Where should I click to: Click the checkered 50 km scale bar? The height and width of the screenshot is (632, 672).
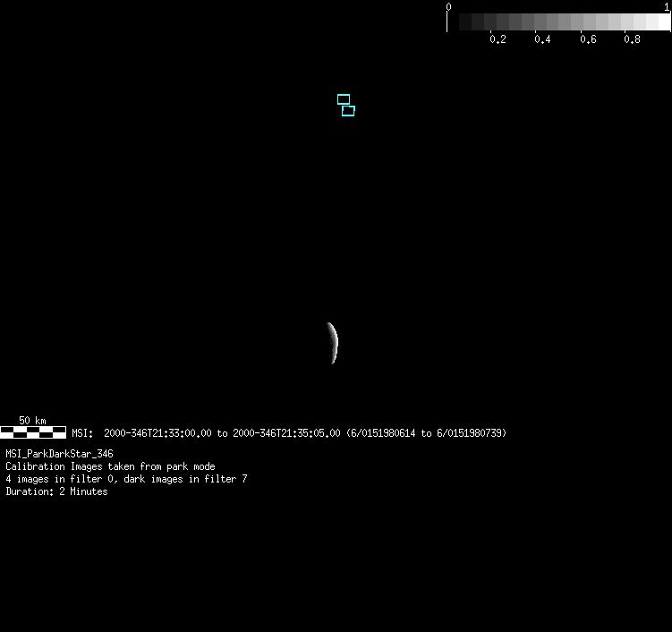coord(33,432)
